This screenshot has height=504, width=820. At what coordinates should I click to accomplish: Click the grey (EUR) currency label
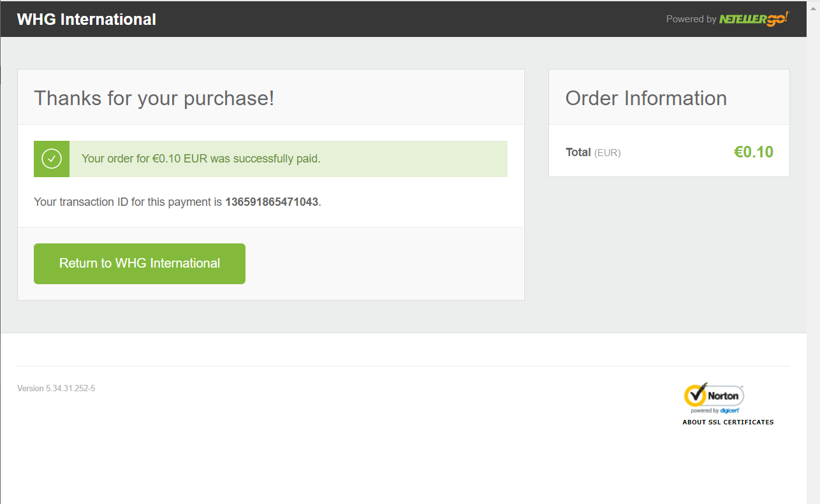click(607, 153)
